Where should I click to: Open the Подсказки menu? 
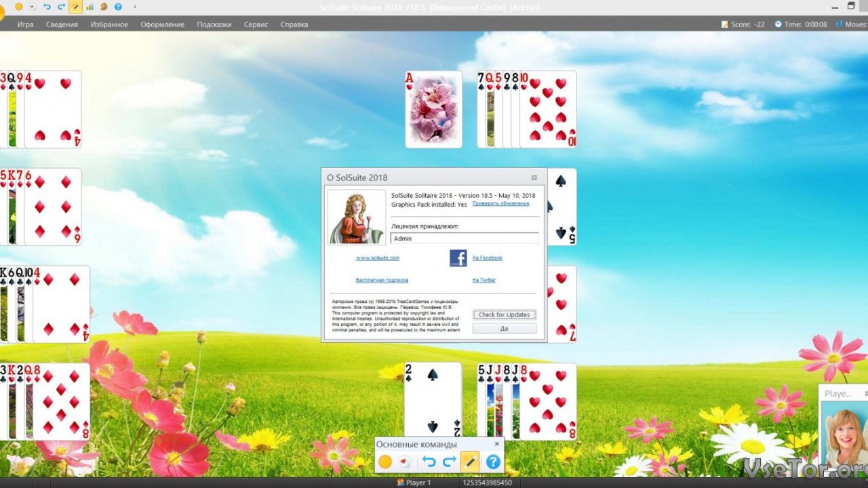[x=214, y=24]
